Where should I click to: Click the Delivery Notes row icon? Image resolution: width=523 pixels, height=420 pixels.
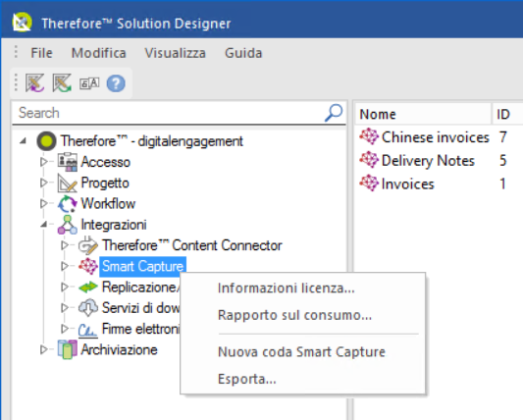[369, 159]
